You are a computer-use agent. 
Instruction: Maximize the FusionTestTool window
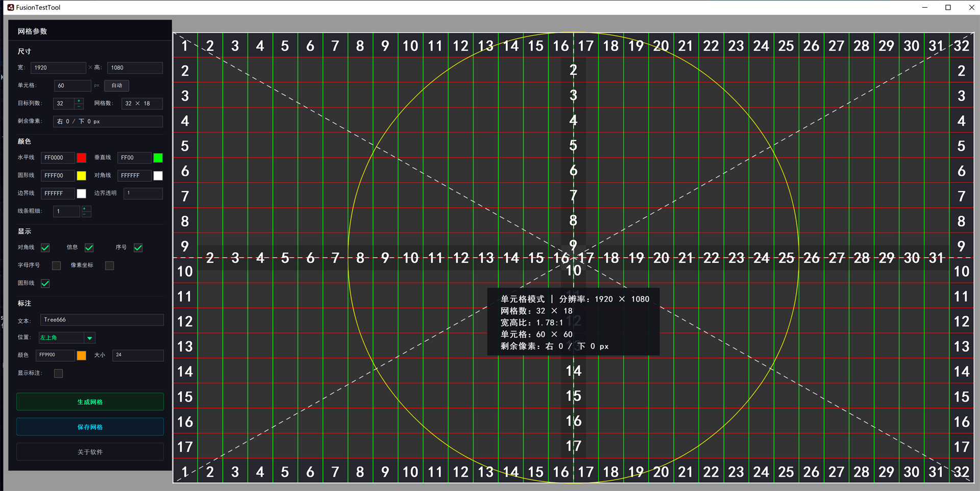(x=948, y=7)
